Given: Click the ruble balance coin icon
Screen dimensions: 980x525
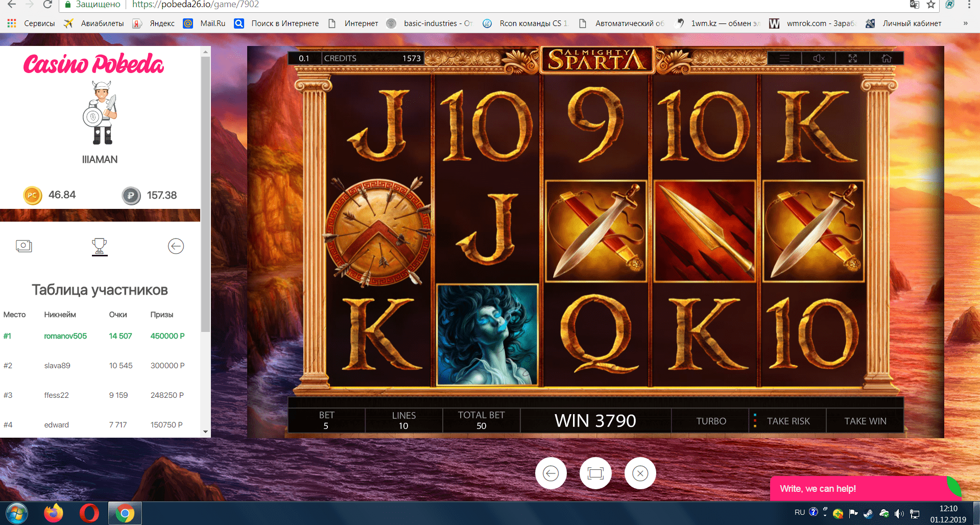Looking at the screenshot, I should (131, 195).
